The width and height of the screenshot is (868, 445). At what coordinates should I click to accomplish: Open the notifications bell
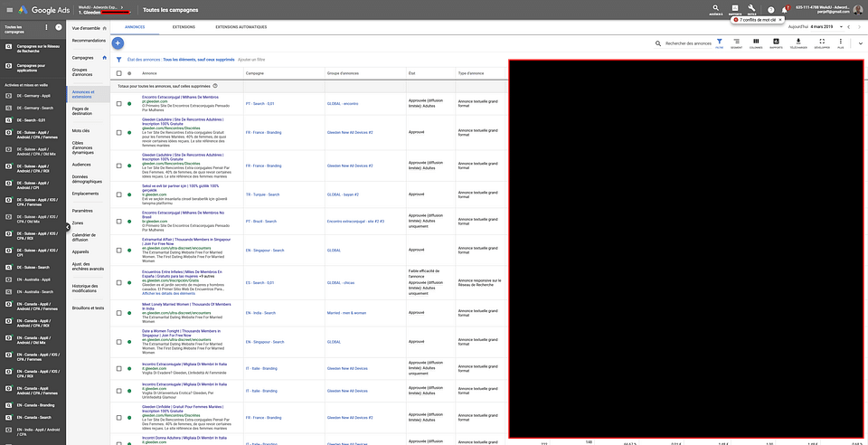click(785, 10)
